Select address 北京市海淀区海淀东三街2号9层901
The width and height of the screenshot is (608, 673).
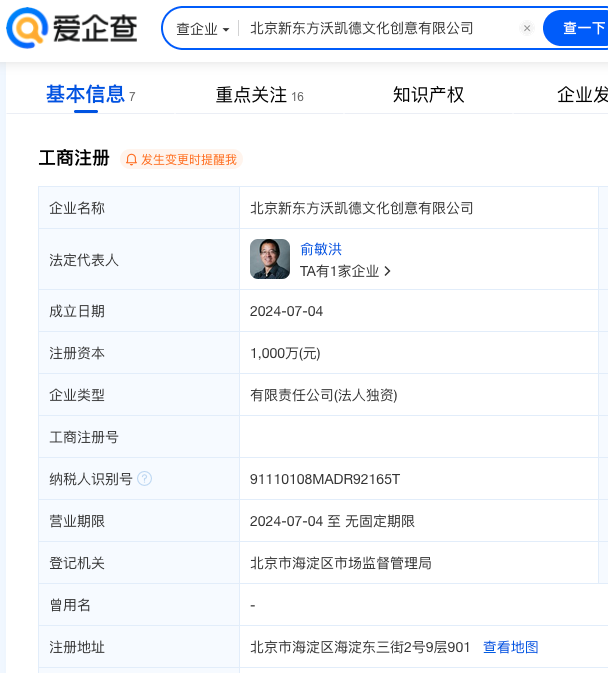pyautogui.click(x=360, y=647)
